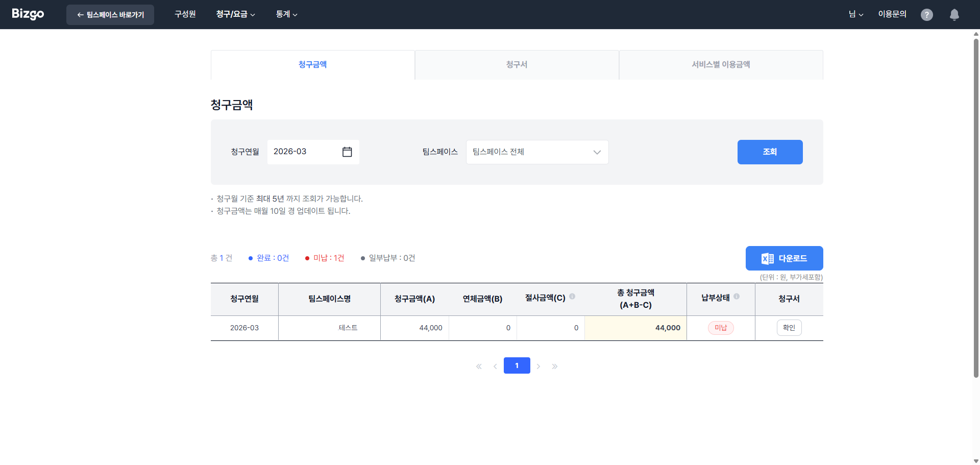Click the help question mark icon

[x=927, y=14]
